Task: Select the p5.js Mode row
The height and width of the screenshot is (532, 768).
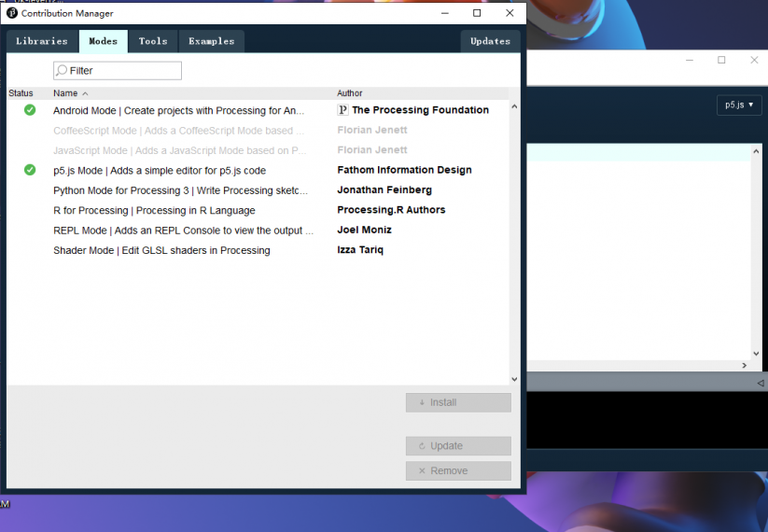Action: click(x=258, y=170)
